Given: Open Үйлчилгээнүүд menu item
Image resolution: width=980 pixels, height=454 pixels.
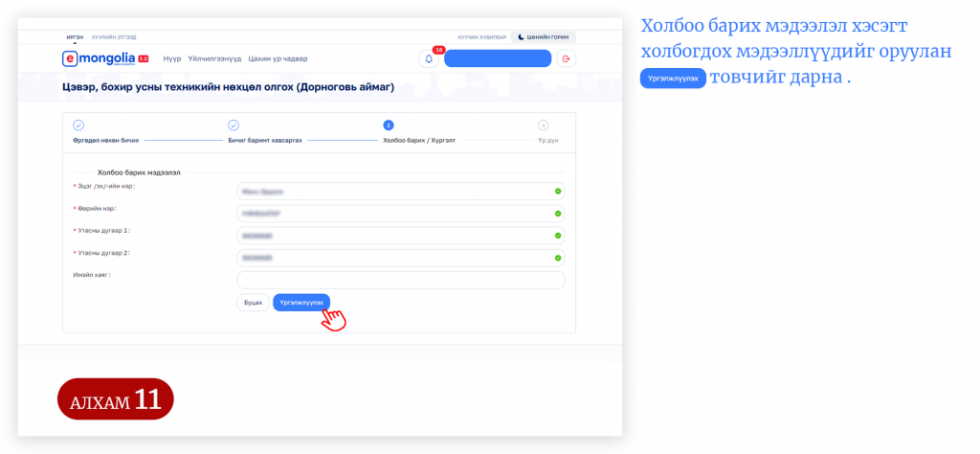Looking at the screenshot, I should tap(214, 58).
